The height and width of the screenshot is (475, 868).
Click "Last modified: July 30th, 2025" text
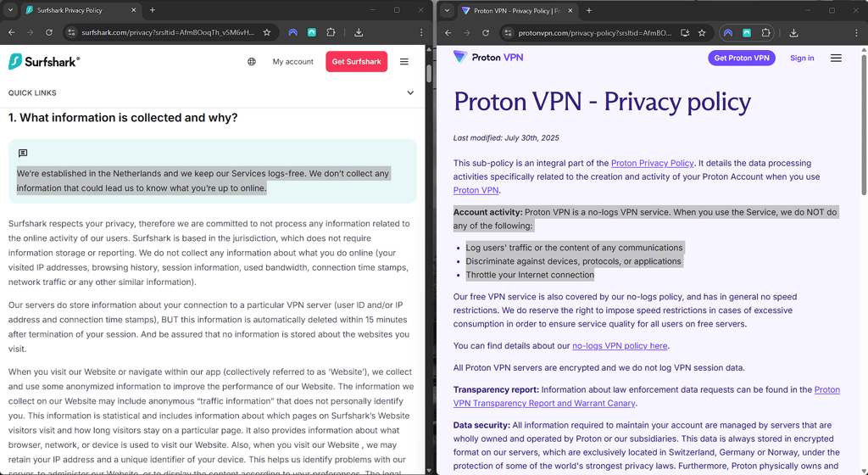(506, 138)
